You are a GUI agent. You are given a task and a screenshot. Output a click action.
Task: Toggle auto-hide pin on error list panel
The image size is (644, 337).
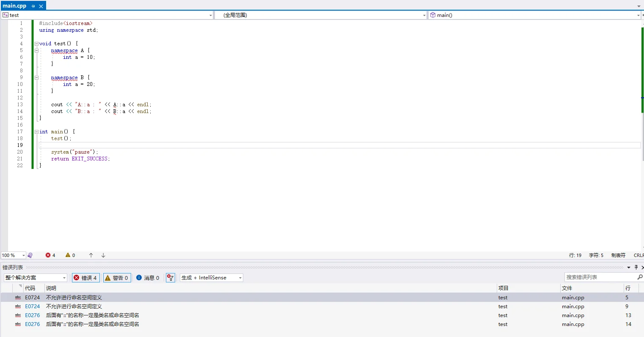[636, 267]
